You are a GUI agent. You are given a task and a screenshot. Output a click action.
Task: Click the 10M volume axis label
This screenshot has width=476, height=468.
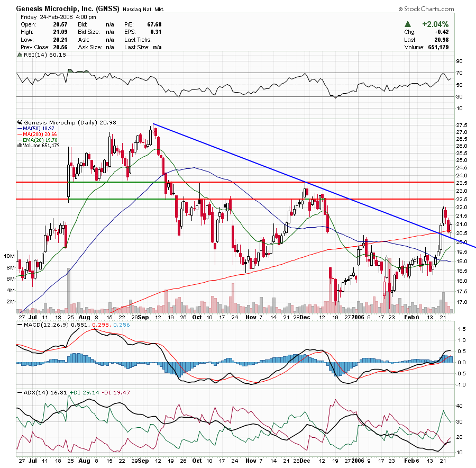(9, 256)
